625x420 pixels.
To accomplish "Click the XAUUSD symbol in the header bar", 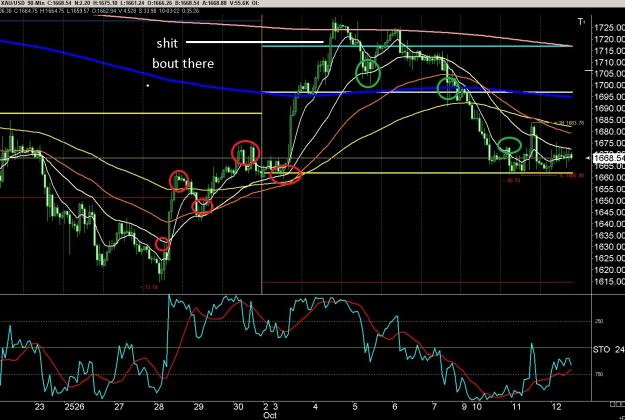I will [12, 3].
